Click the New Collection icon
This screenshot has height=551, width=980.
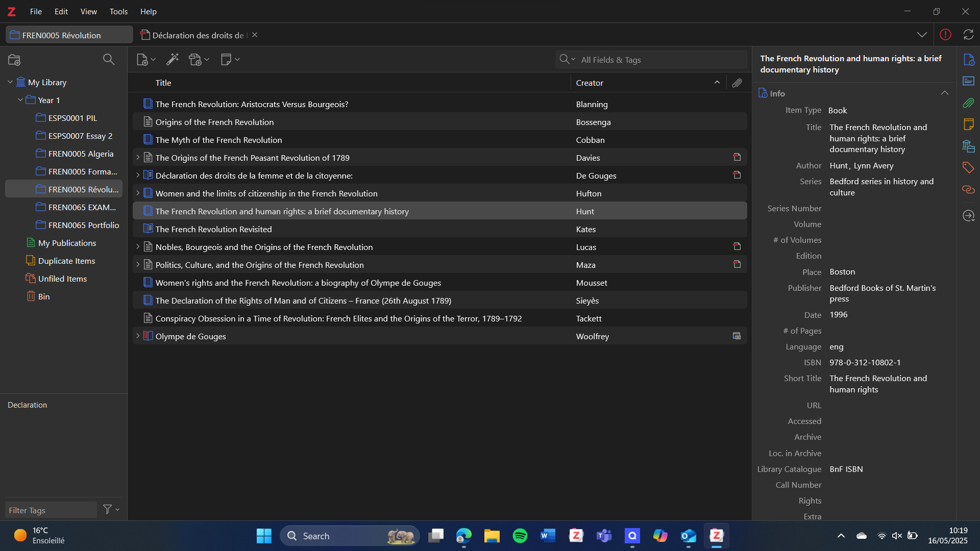point(14,60)
